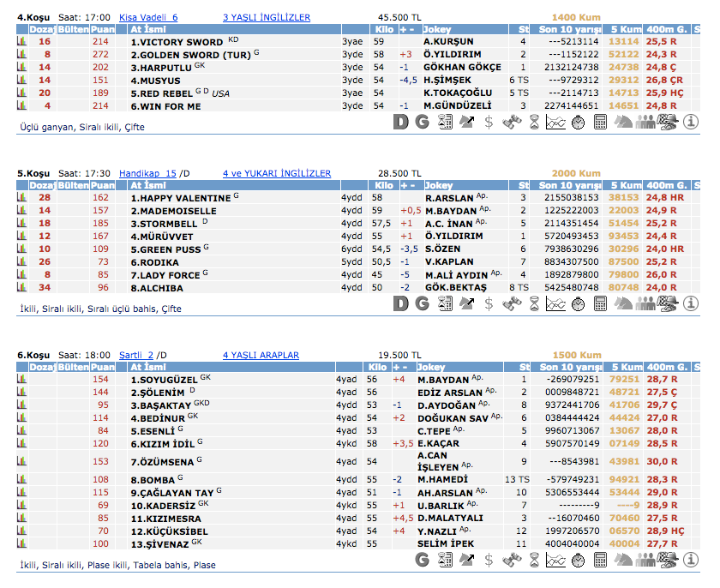
Task: Open the info icon for race 5
Action: pos(691,303)
